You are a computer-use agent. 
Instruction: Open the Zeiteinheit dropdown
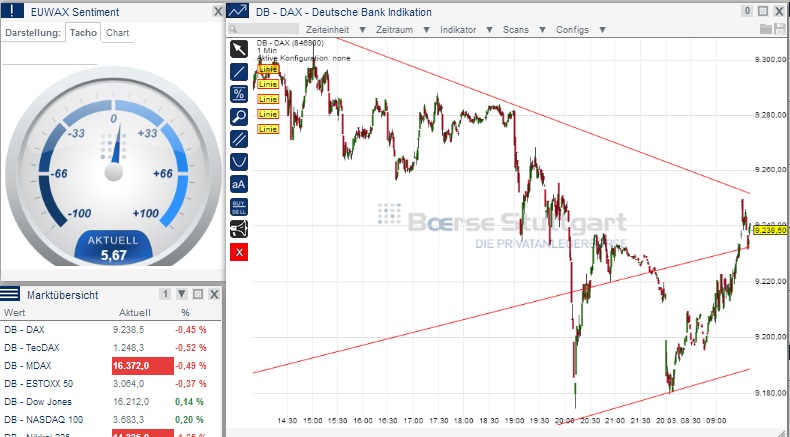tap(336, 30)
